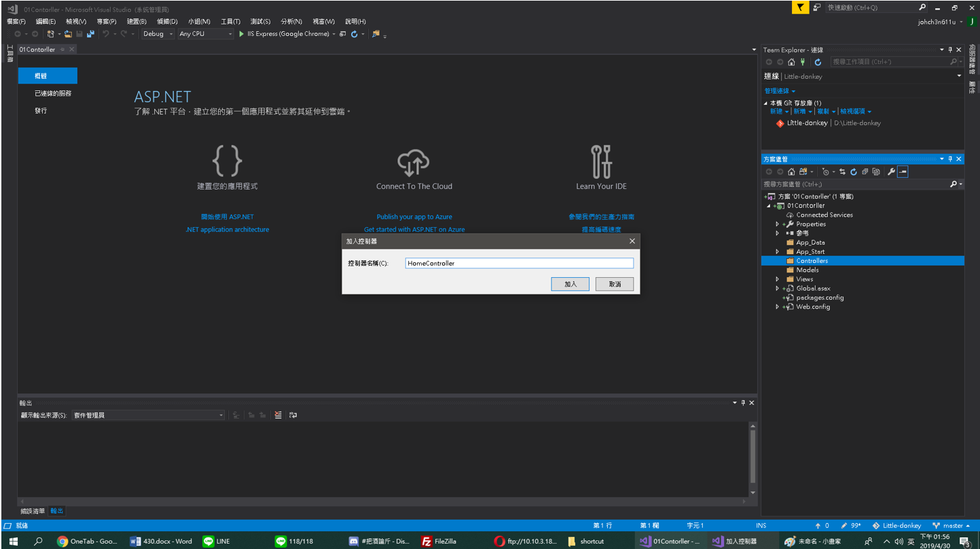Image resolution: width=980 pixels, height=549 pixels.
Task: Click Solution Explorer collapse all icon
Action: pyautogui.click(x=865, y=172)
